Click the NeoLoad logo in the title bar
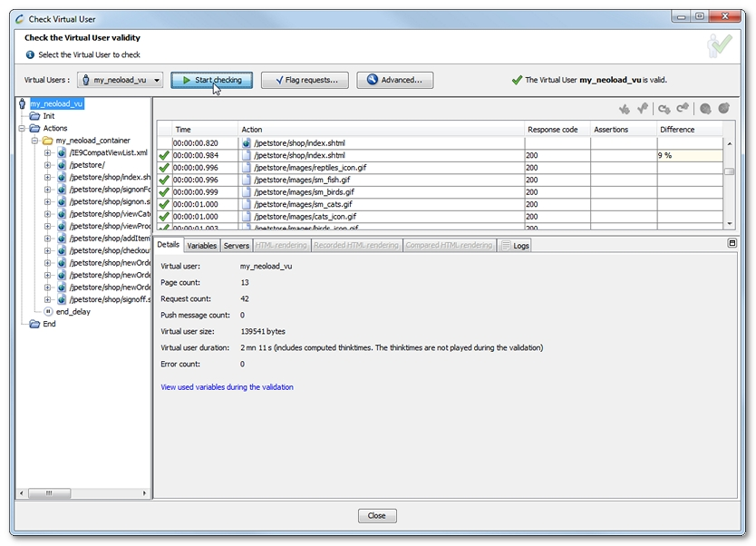The height and width of the screenshot is (546, 756). click(19, 19)
